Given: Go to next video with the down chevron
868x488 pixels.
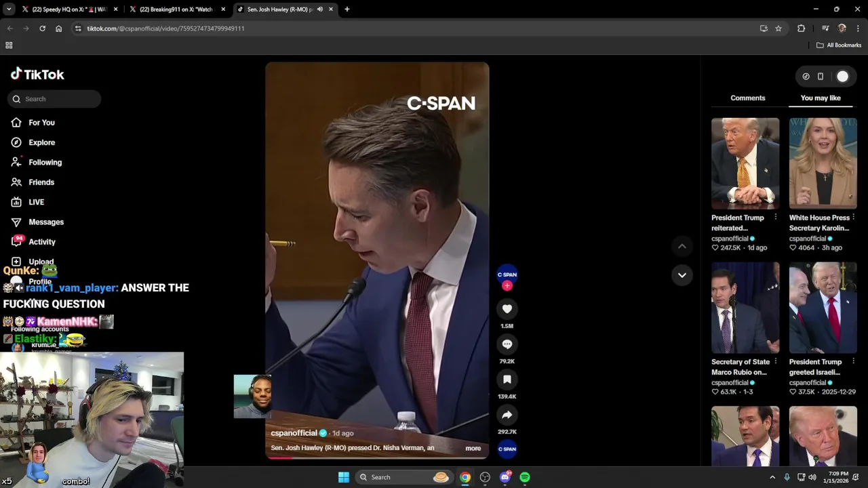Looking at the screenshot, I should pos(682,275).
